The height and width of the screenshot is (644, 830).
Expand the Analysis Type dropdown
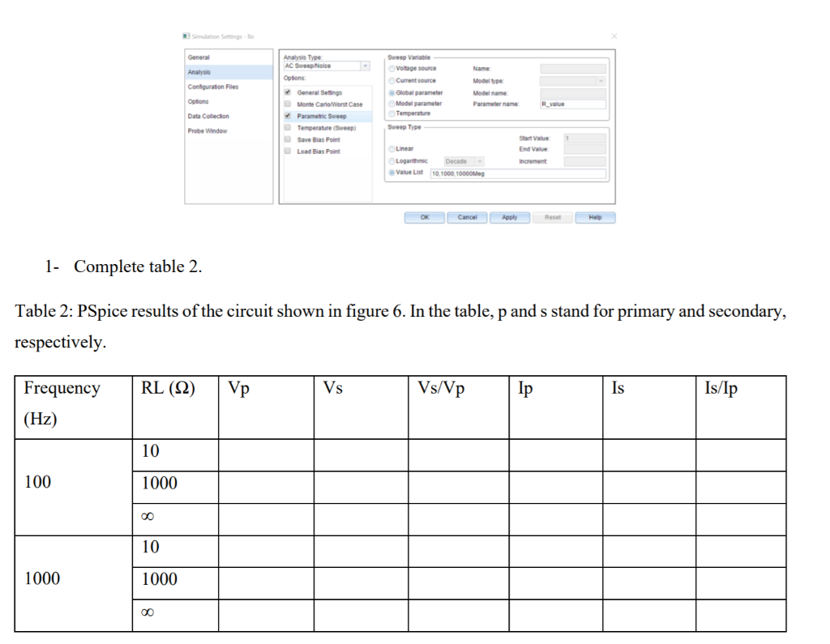coord(366,66)
